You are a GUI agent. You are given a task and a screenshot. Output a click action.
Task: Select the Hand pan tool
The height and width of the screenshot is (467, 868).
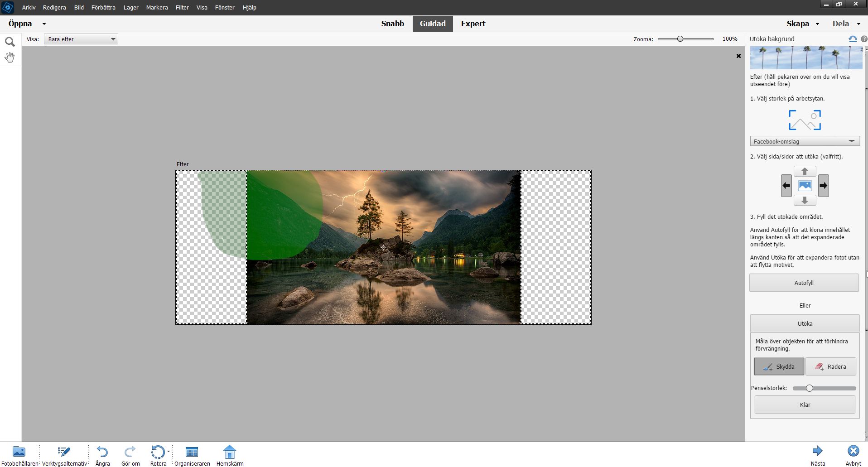pyautogui.click(x=10, y=57)
